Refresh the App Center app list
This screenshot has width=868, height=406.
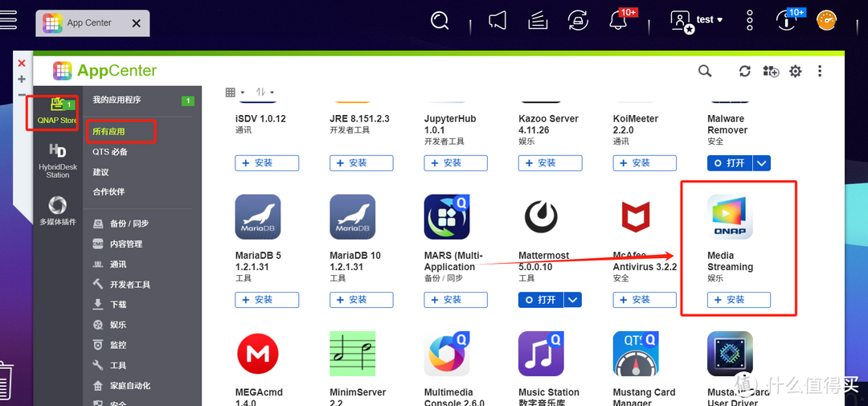[x=745, y=71]
